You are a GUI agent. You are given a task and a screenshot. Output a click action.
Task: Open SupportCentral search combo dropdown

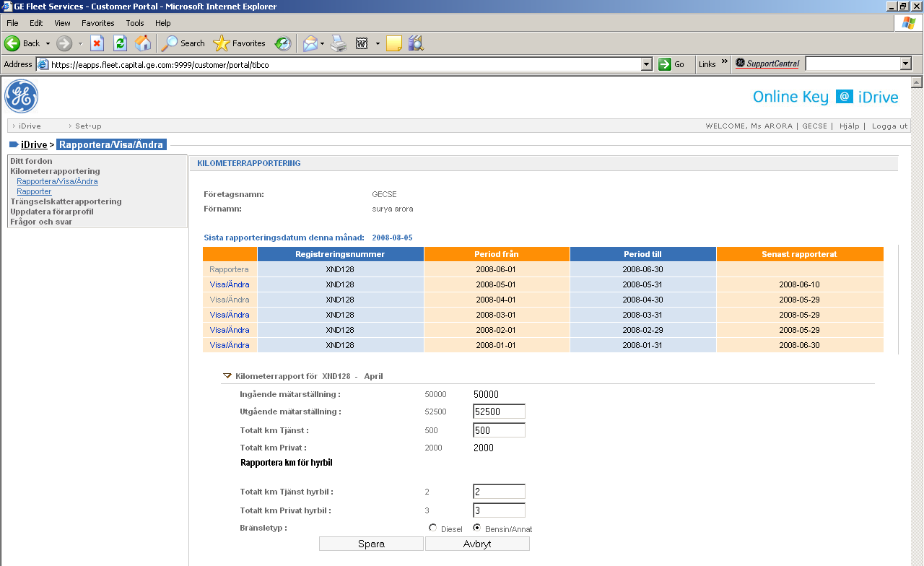[906, 64]
